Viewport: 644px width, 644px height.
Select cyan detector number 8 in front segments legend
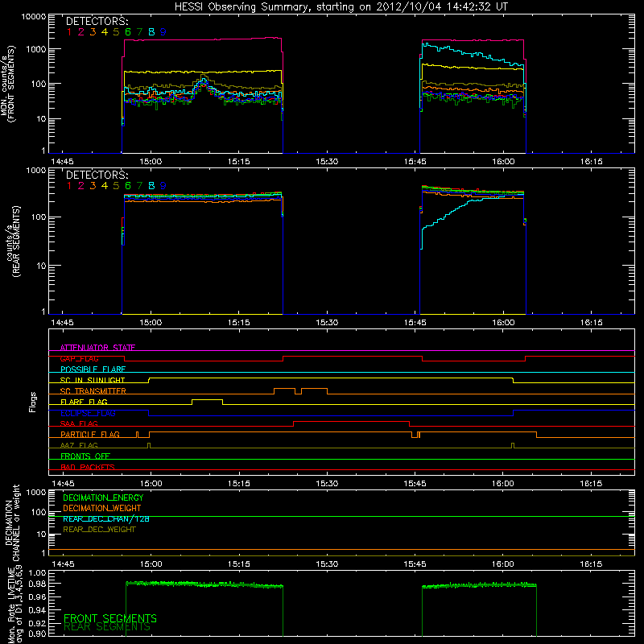tap(151, 32)
